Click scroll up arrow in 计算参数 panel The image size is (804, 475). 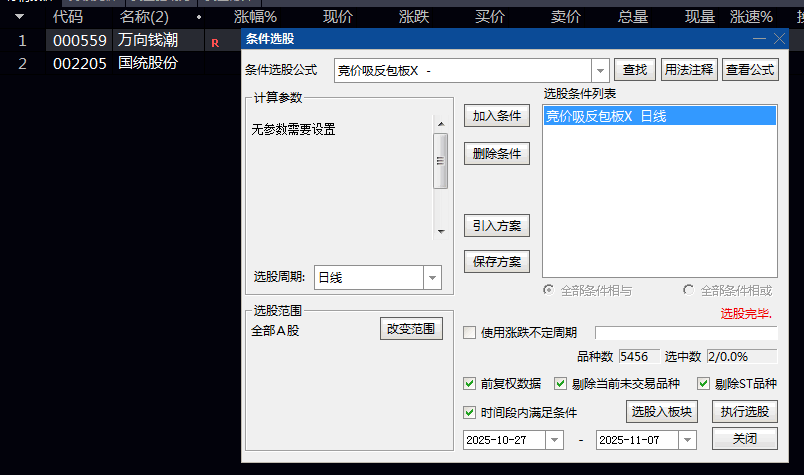coord(441,124)
